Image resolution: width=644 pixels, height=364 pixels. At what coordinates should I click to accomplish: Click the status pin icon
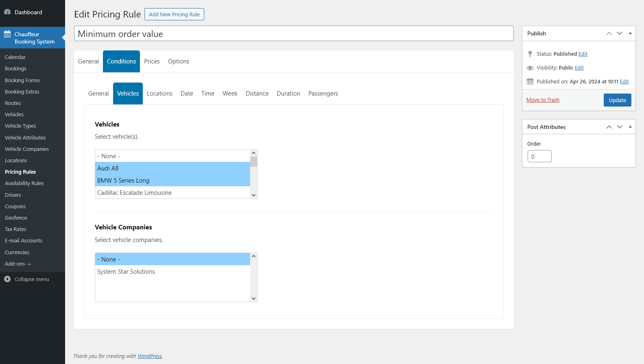pos(530,54)
